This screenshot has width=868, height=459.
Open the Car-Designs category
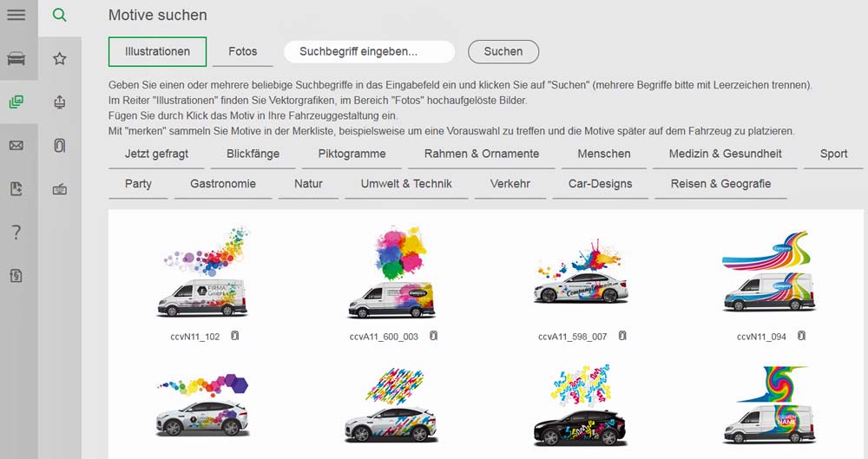[x=600, y=184]
